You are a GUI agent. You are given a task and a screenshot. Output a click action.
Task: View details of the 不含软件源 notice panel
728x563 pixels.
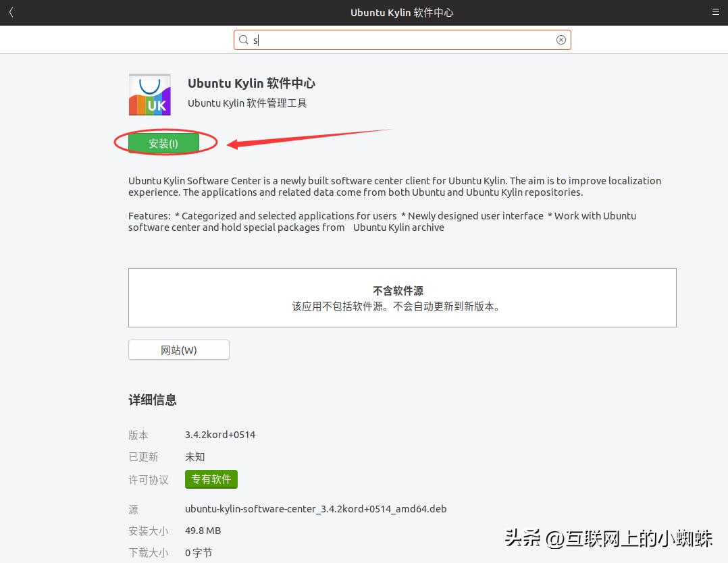click(402, 298)
